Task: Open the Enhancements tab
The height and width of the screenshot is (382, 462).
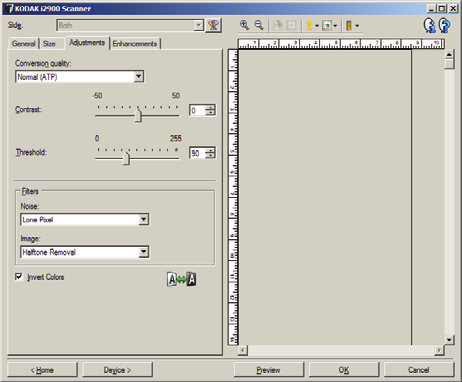Action: click(135, 44)
